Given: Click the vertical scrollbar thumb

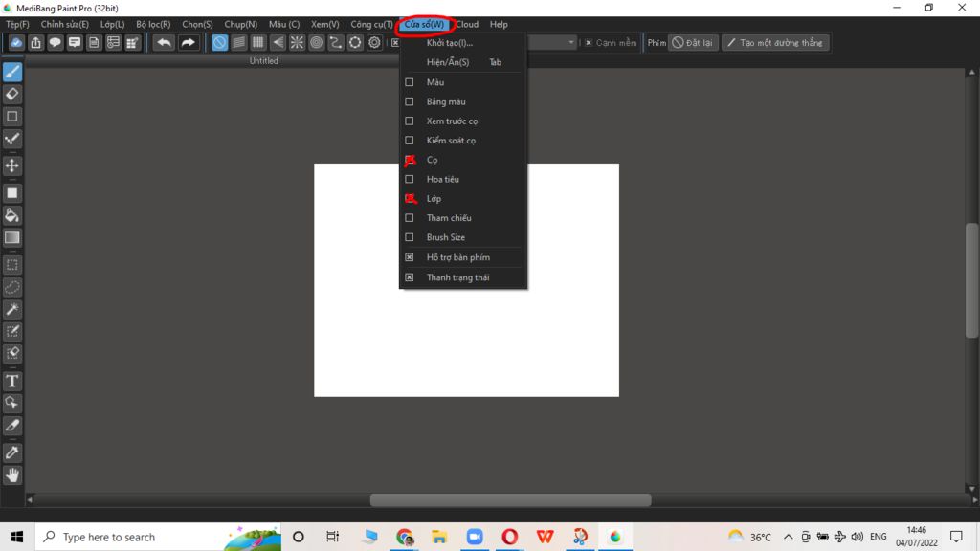Looking at the screenshot, I should click(x=971, y=280).
